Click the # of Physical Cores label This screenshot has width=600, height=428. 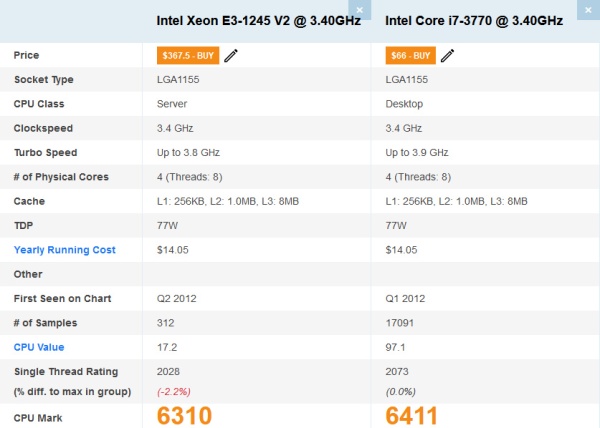pos(61,177)
